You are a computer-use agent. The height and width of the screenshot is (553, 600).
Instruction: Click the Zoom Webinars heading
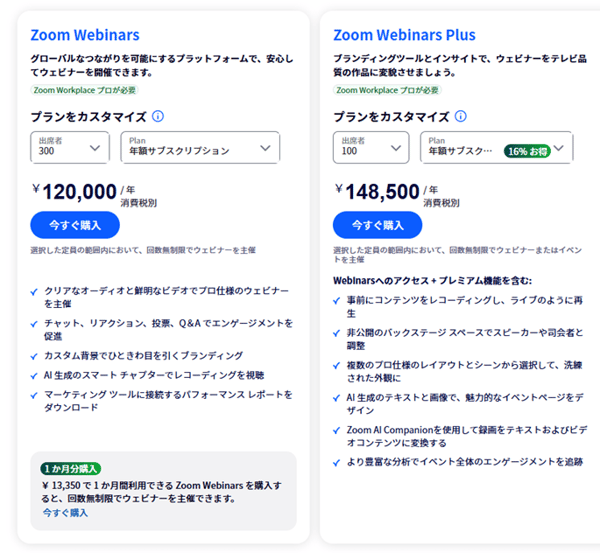point(85,35)
